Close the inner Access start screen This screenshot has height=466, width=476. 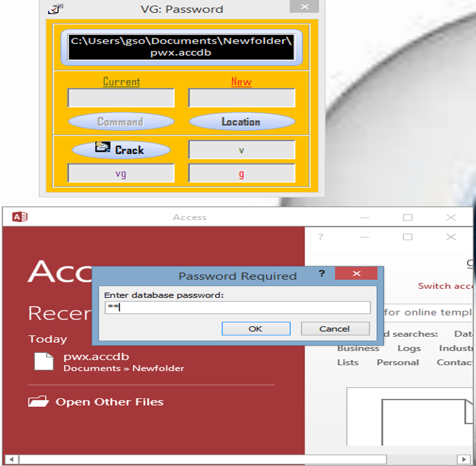pos(451,237)
